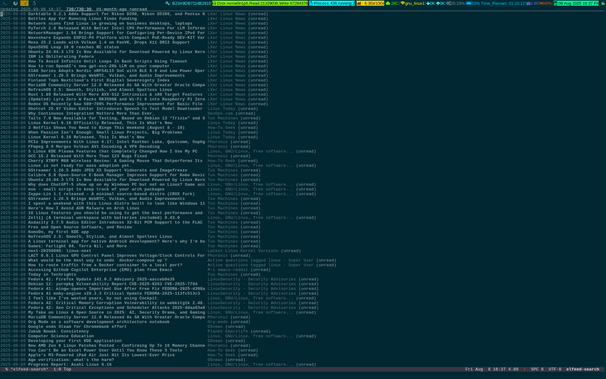This screenshot has height=379, width=606.
Task: Open 'Progress Report: Asahi Linux 6.16' entry
Action: click(70, 364)
